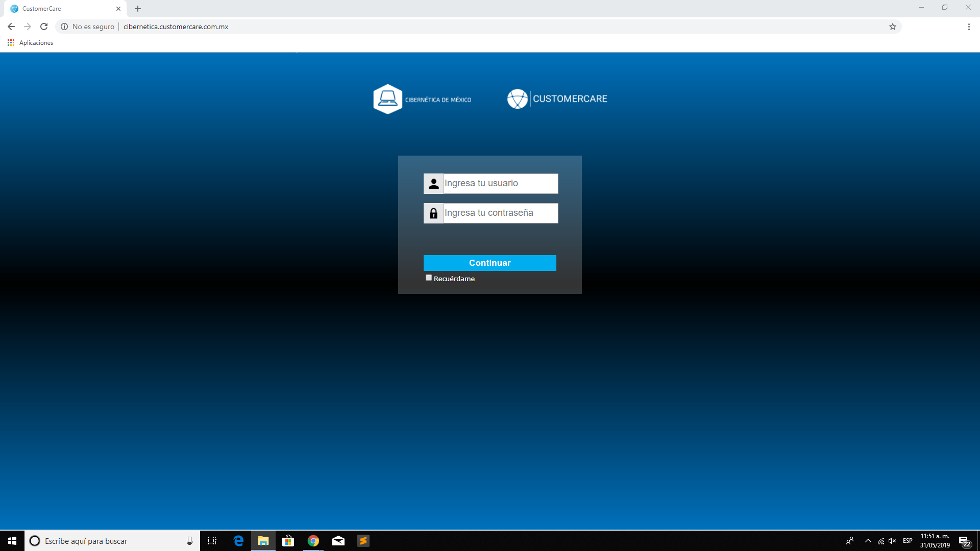Image resolution: width=980 pixels, height=551 pixels.
Task: Open the 'No es seguro' site info icon
Action: click(x=64, y=27)
